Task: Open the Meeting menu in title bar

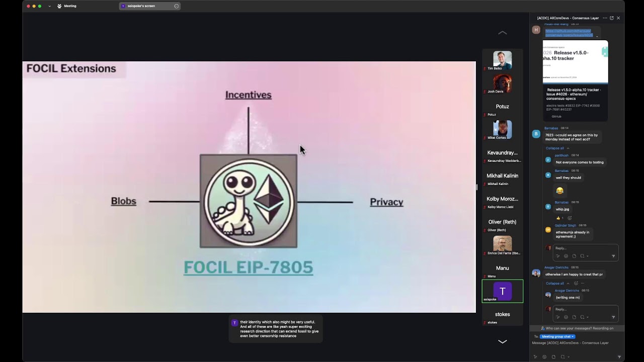Action: [67, 6]
